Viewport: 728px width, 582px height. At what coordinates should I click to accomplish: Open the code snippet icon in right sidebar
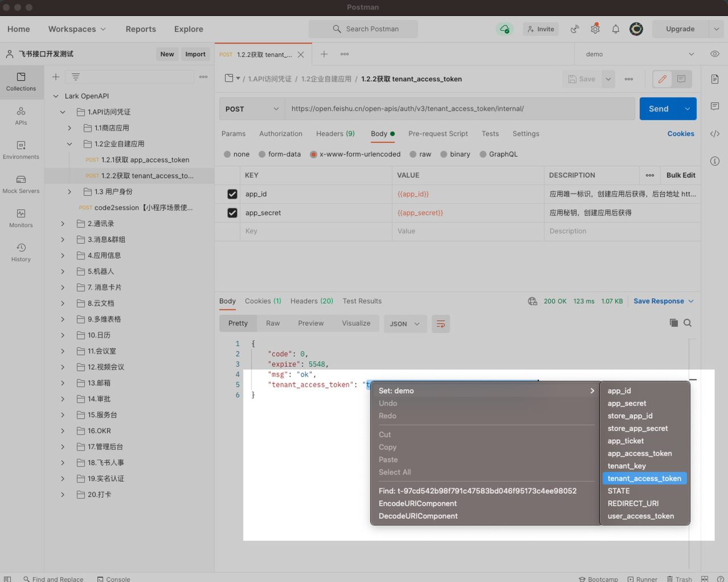tap(715, 134)
